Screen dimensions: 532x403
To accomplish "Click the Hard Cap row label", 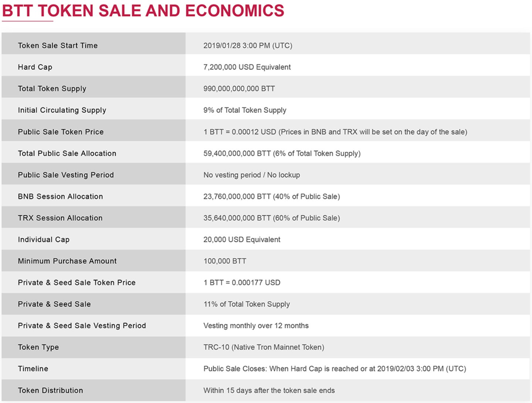I will point(35,67).
